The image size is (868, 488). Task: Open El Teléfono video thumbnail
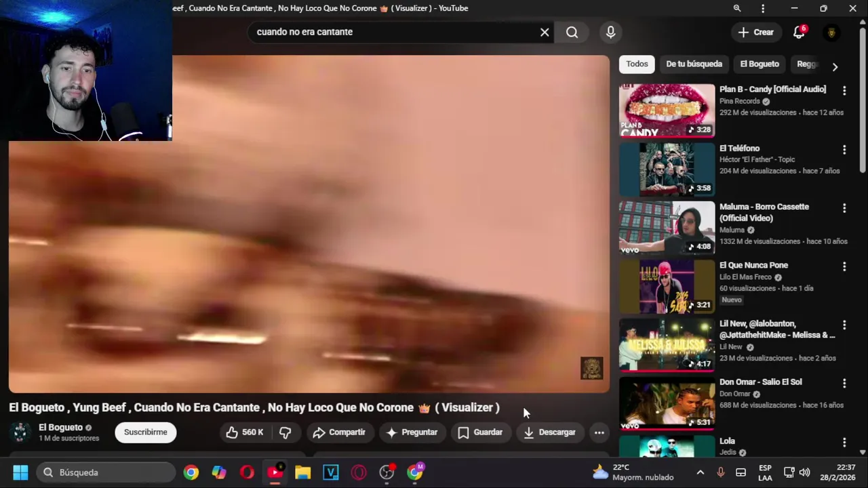667,169
